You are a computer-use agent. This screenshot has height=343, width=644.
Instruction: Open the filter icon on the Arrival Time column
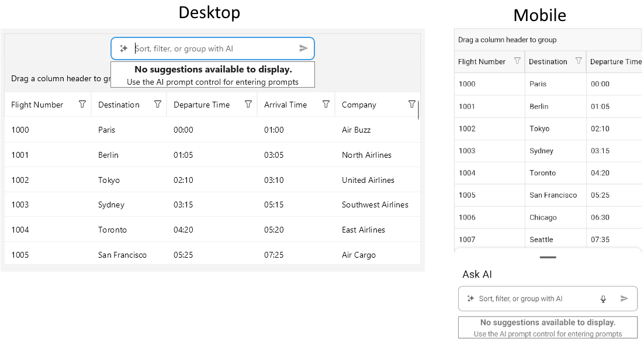coord(326,104)
